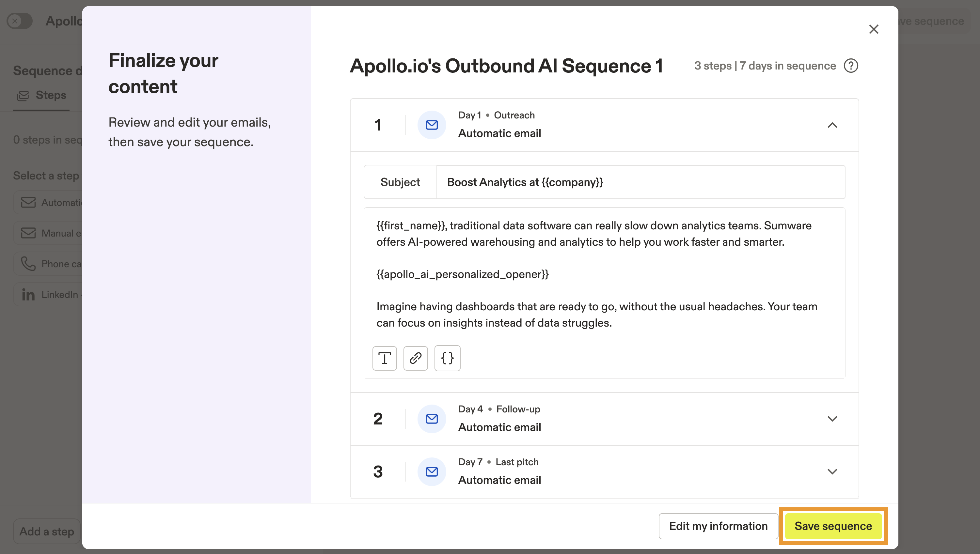Click the phone handset icon in background
The height and width of the screenshot is (554, 980).
pos(28,264)
